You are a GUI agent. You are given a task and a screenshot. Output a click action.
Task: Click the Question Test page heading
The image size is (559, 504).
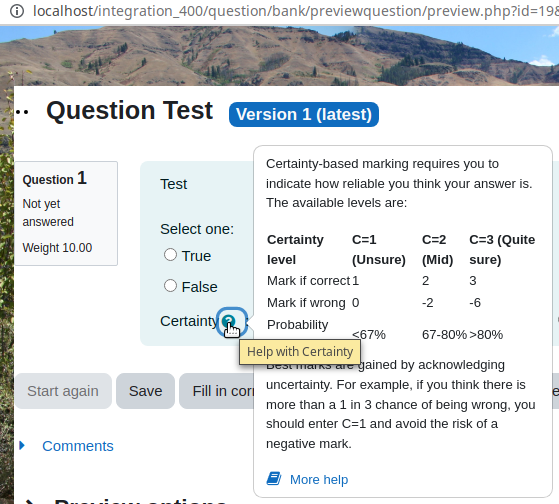pos(130,110)
